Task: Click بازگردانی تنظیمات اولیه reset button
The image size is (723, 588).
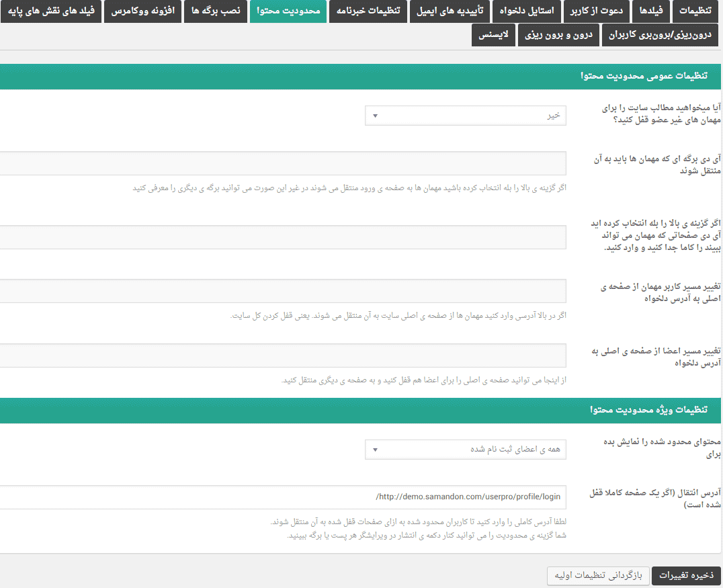Action: [598, 575]
